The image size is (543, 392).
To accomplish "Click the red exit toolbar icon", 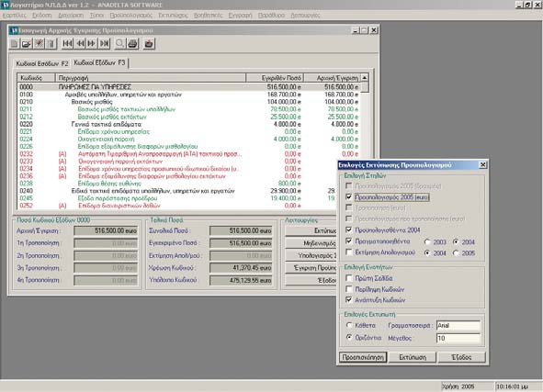I will [x=149, y=43].
